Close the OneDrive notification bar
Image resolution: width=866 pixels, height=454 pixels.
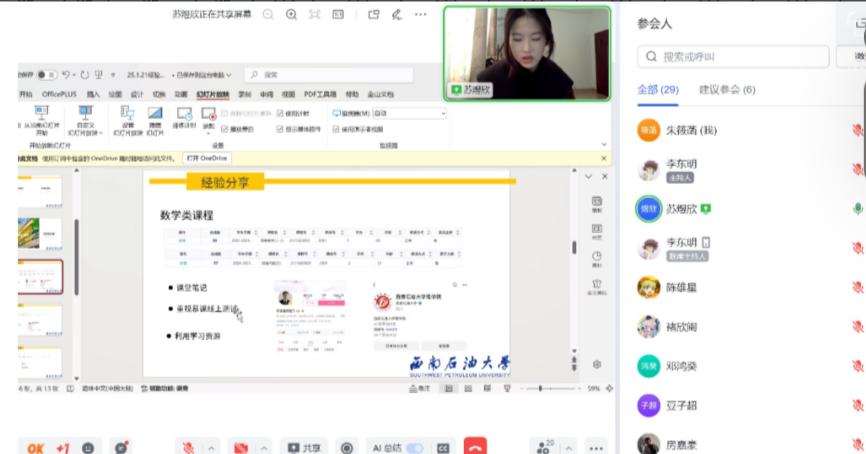pyautogui.click(x=604, y=158)
